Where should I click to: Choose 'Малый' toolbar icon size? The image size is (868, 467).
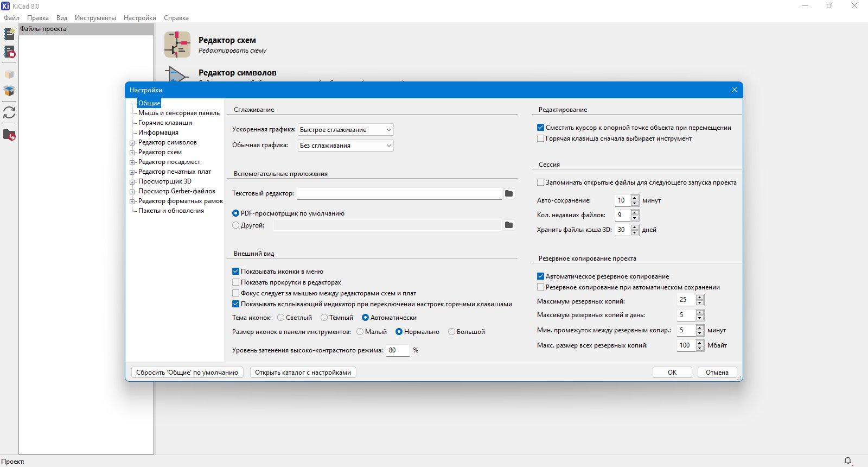[x=360, y=332]
